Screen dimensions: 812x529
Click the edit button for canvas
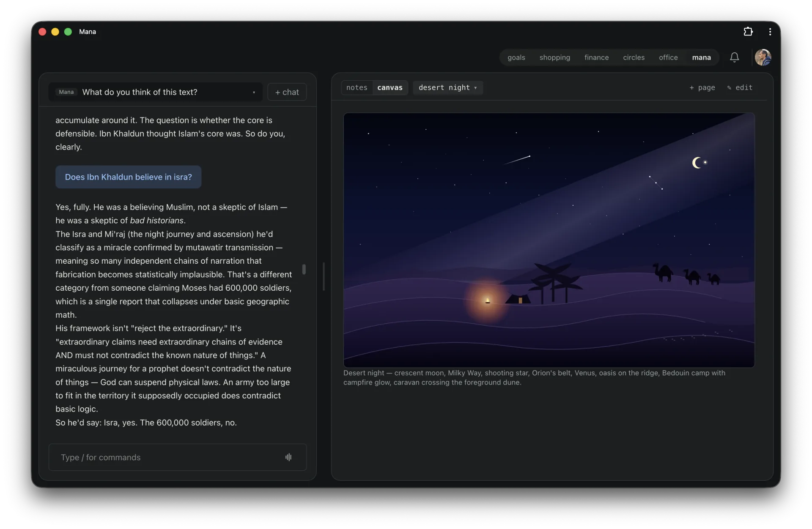[740, 87]
